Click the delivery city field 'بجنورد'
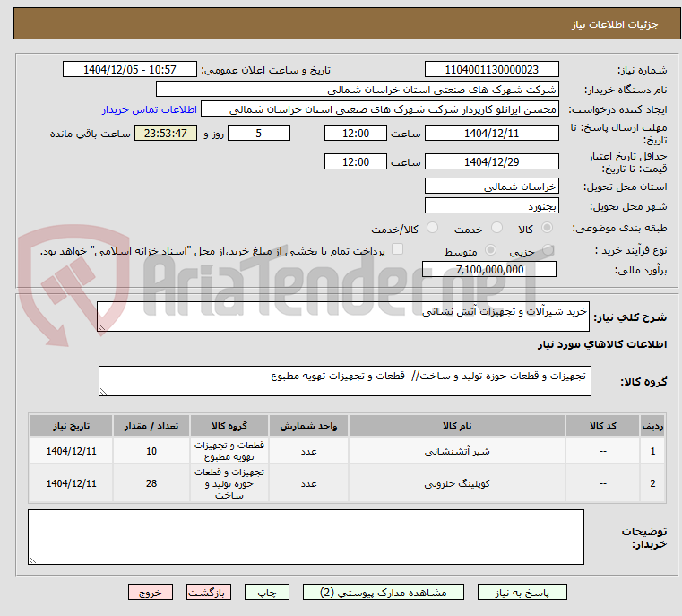 pyautogui.click(x=491, y=205)
